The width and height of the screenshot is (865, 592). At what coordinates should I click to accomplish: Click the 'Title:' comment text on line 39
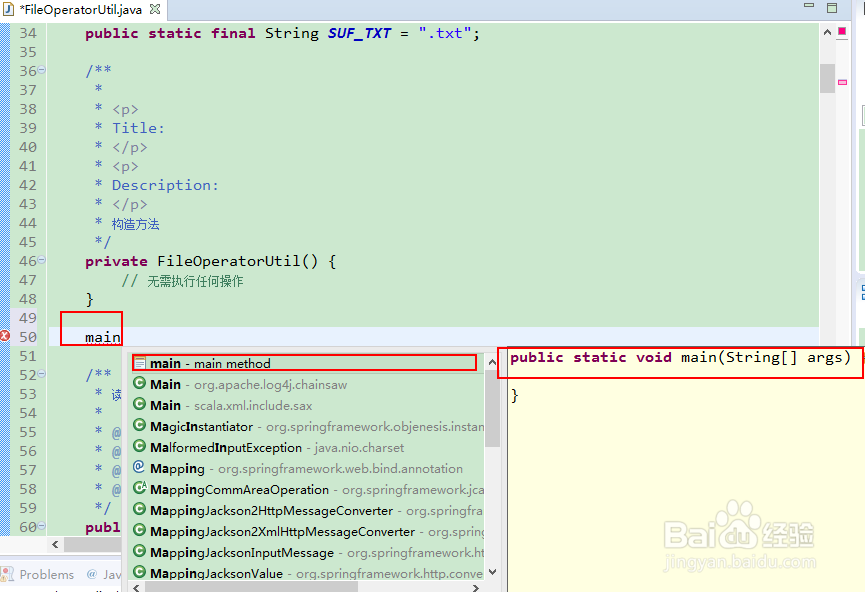[138, 128]
